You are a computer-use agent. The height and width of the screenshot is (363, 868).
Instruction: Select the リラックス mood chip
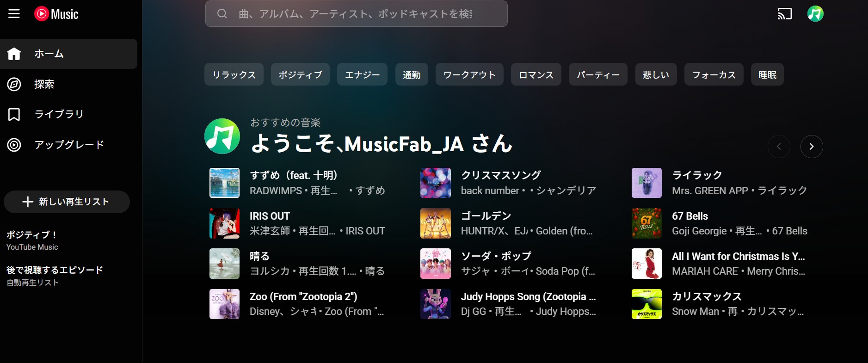(234, 74)
